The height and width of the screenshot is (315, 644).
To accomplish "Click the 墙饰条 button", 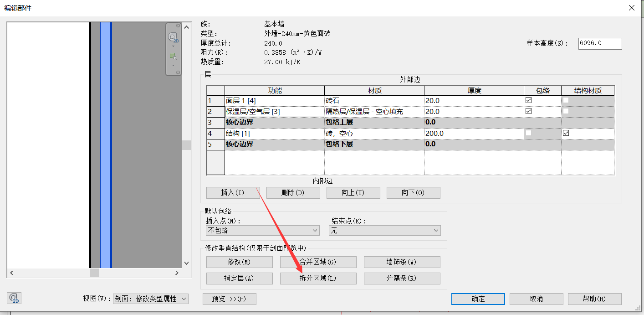I will point(402,262).
